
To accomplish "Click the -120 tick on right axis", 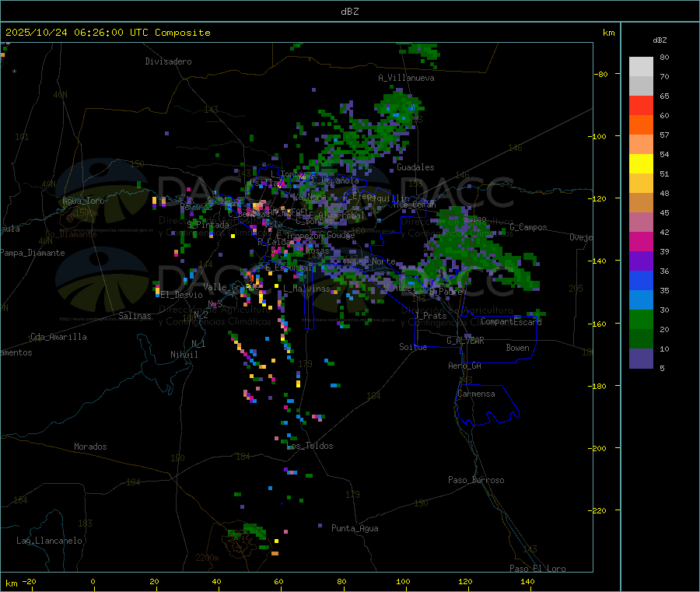I will [x=600, y=199].
